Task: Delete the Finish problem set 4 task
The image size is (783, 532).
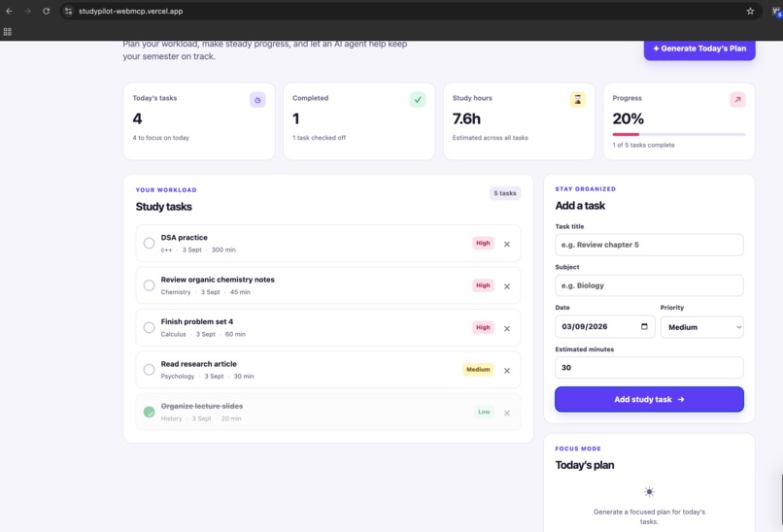Action: pos(507,328)
